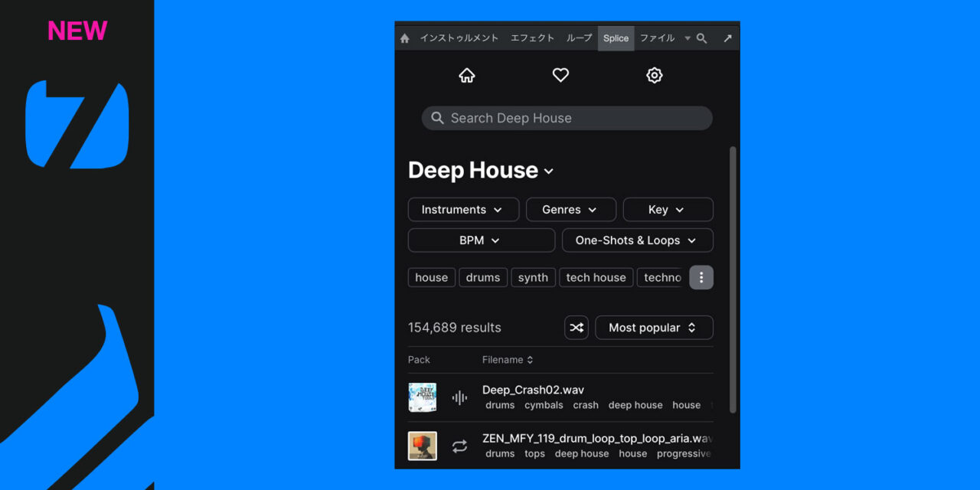Sort by the Filename column header
The width and height of the screenshot is (980, 490).
507,360
